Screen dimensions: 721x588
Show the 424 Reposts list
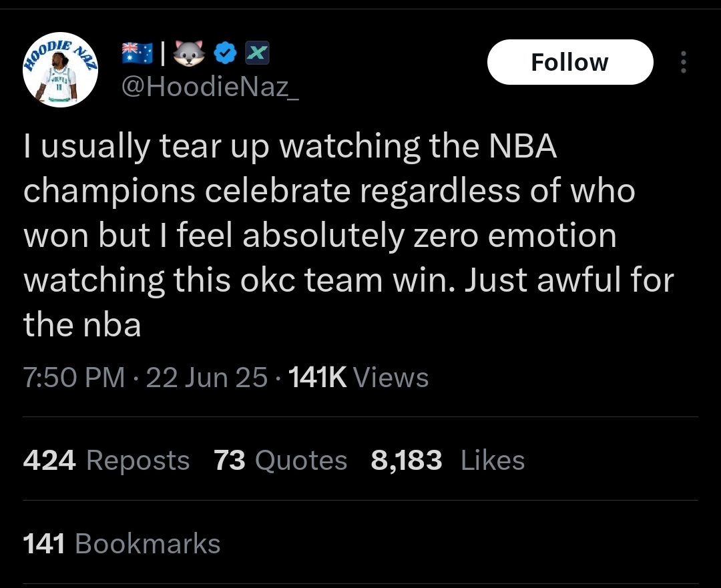[x=106, y=461]
